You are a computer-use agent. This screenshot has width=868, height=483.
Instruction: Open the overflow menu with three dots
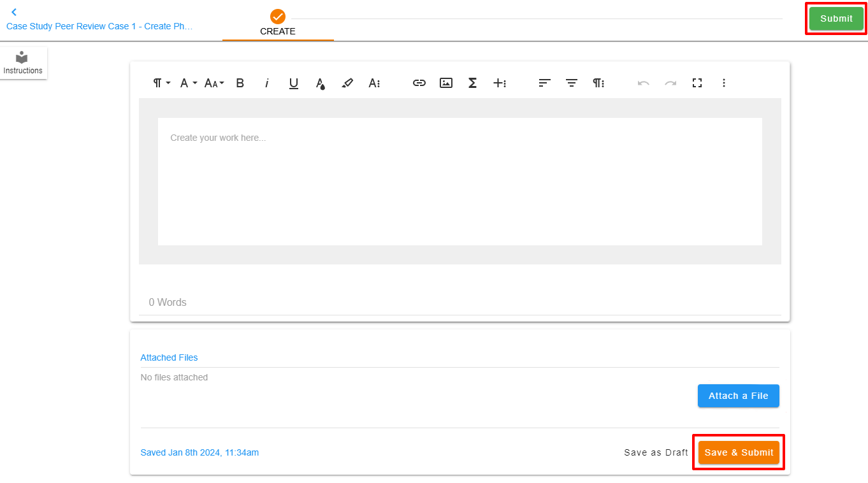[724, 83]
